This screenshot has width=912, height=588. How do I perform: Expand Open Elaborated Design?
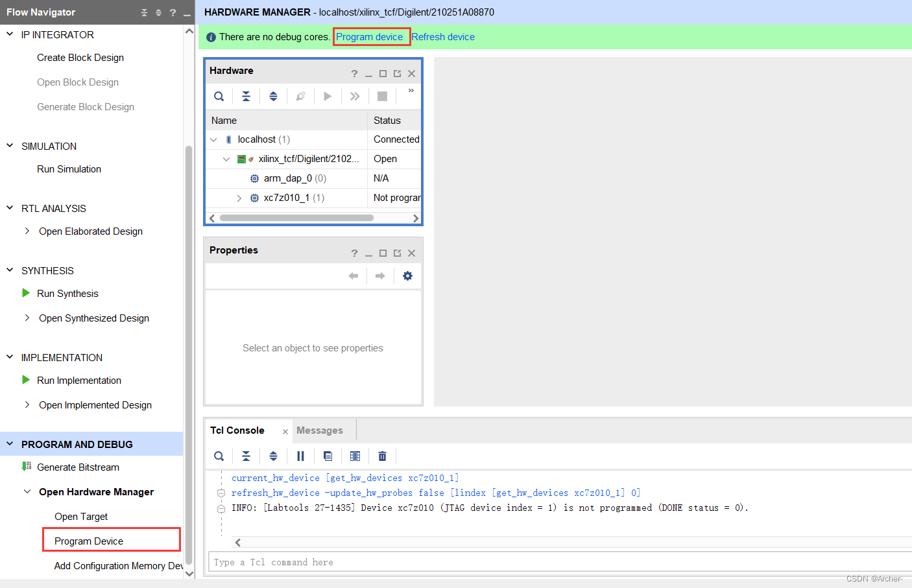(27, 231)
